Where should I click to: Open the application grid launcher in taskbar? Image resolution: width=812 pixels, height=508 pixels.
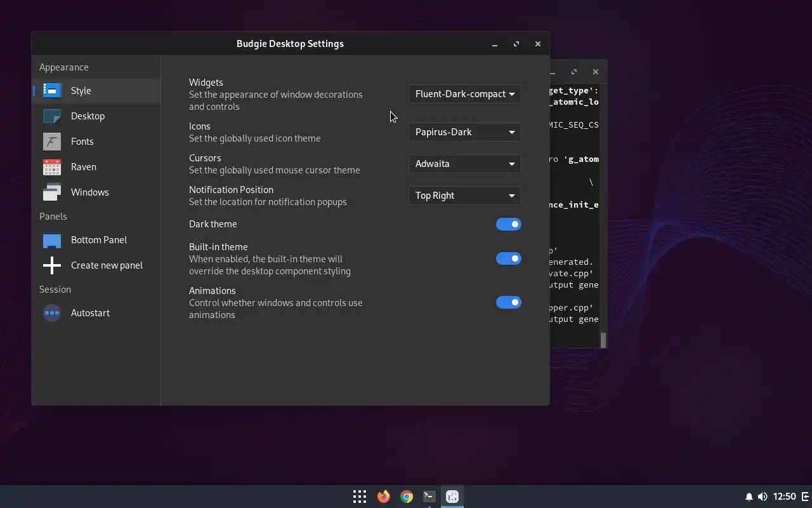(360, 497)
